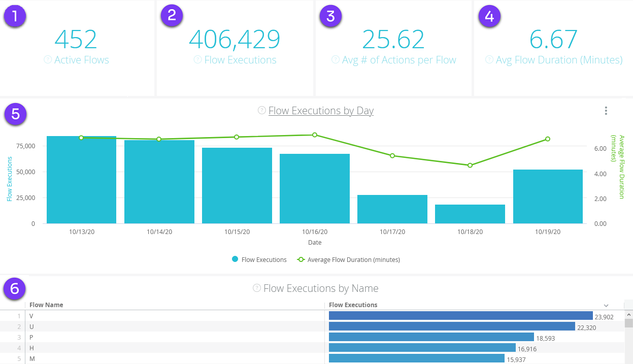Open the dropdown on the Flow Executions column header
Viewport: 633px width, 364px height.
[x=606, y=305]
